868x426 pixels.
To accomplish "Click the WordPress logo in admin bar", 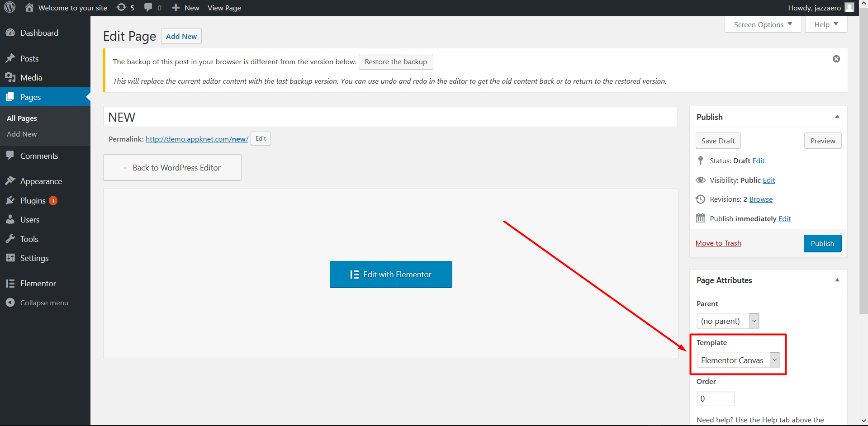I will coord(10,8).
